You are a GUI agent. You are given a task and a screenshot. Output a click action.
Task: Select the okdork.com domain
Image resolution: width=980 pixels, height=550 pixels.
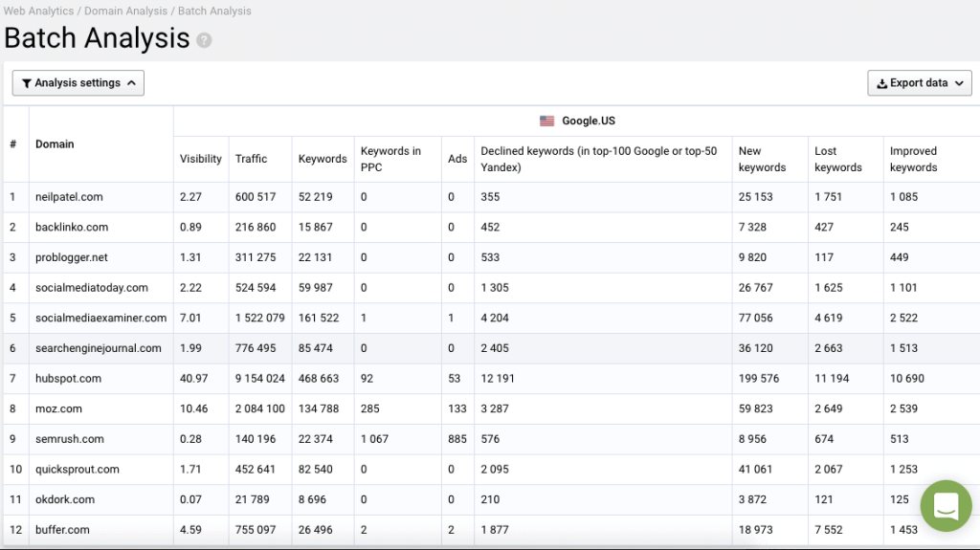pos(65,499)
